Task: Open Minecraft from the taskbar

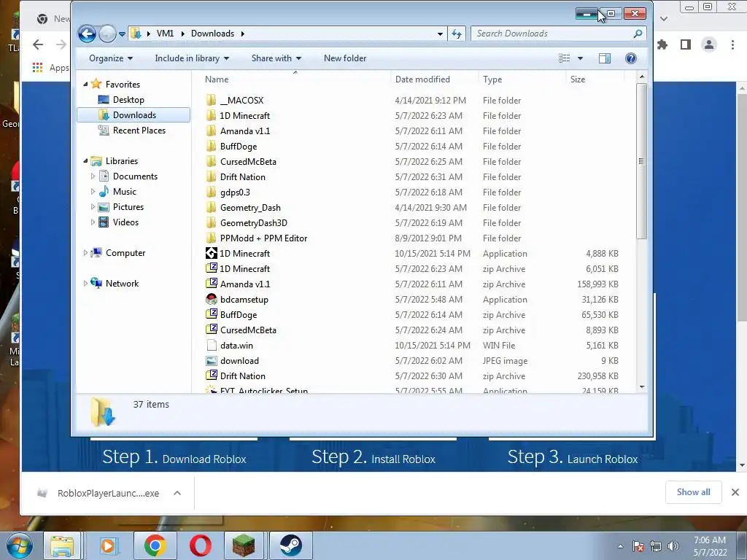Action: click(244, 545)
